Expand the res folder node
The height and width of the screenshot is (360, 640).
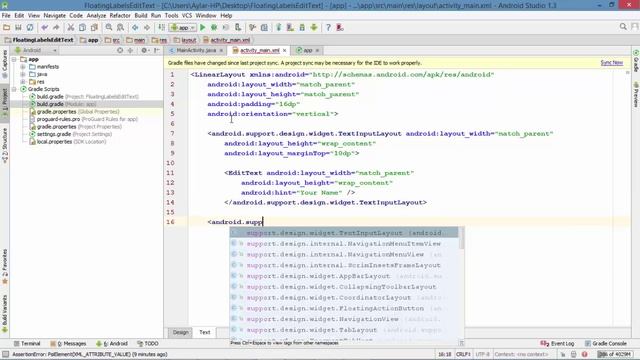pyautogui.click(x=23, y=82)
